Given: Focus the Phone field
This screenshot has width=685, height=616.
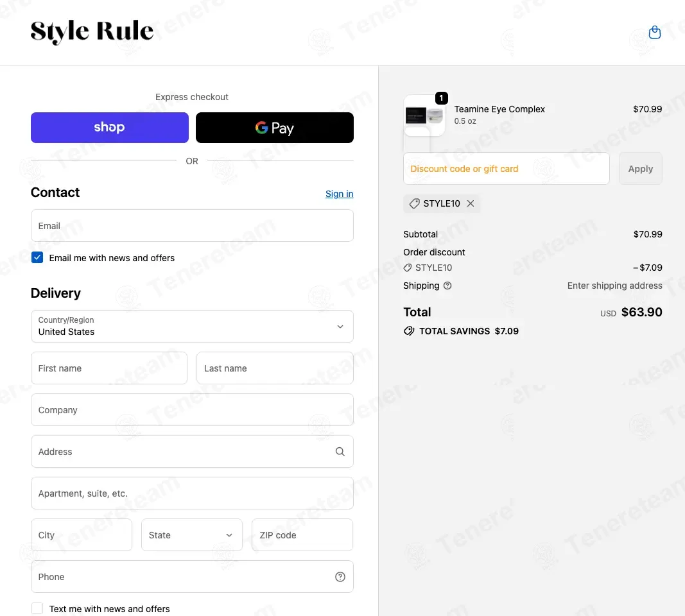Looking at the screenshot, I should [x=192, y=577].
